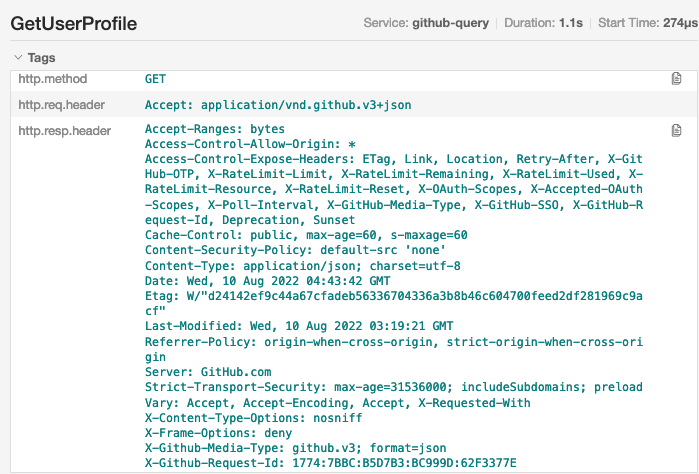The height and width of the screenshot is (474, 699).
Task: Click the X-Frame-Options: deny line
Action: coord(216,431)
